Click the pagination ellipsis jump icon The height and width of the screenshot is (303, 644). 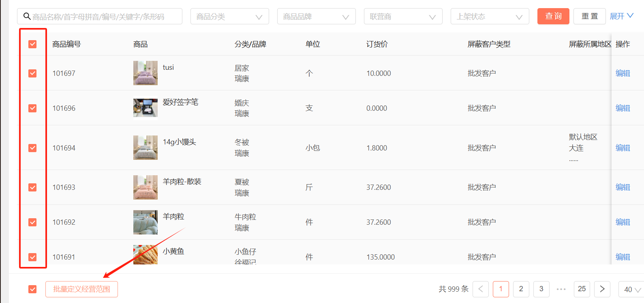pyautogui.click(x=561, y=289)
